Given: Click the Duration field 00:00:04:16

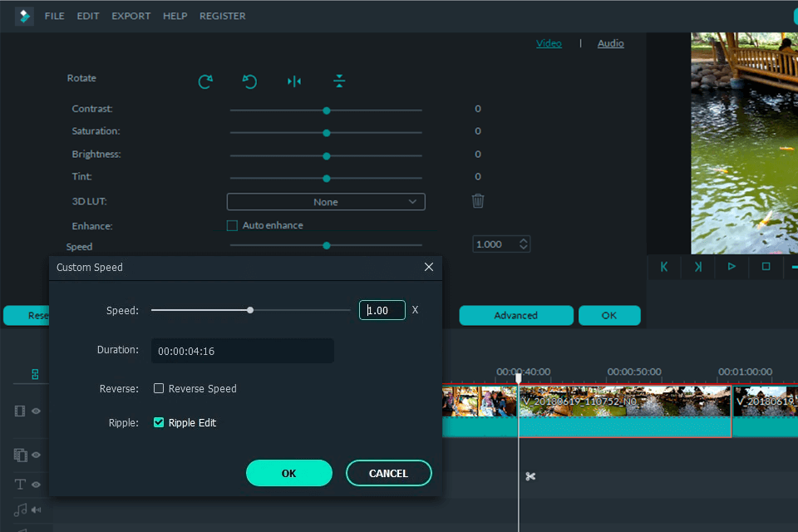Looking at the screenshot, I should [242, 351].
